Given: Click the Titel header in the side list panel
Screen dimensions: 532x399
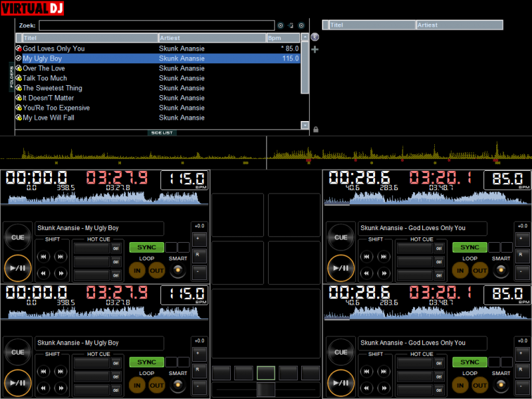Looking at the screenshot, I should 372,25.
